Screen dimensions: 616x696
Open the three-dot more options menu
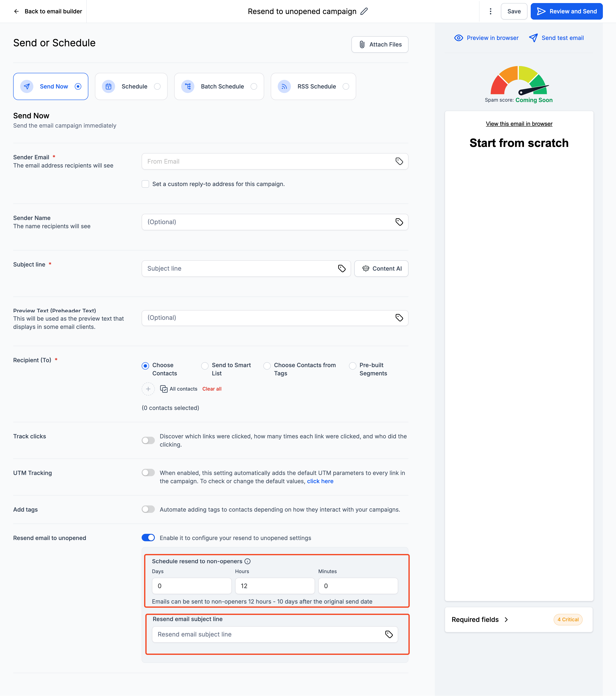[490, 11]
